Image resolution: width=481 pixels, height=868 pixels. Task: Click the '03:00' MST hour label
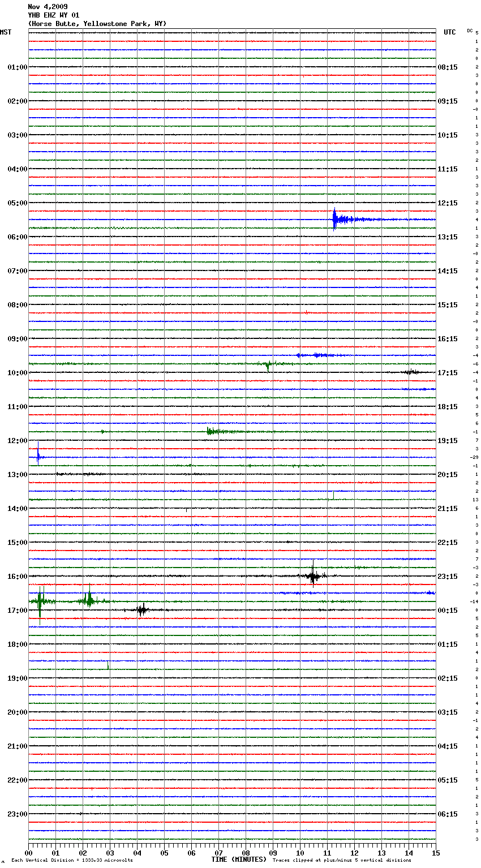tap(17, 135)
